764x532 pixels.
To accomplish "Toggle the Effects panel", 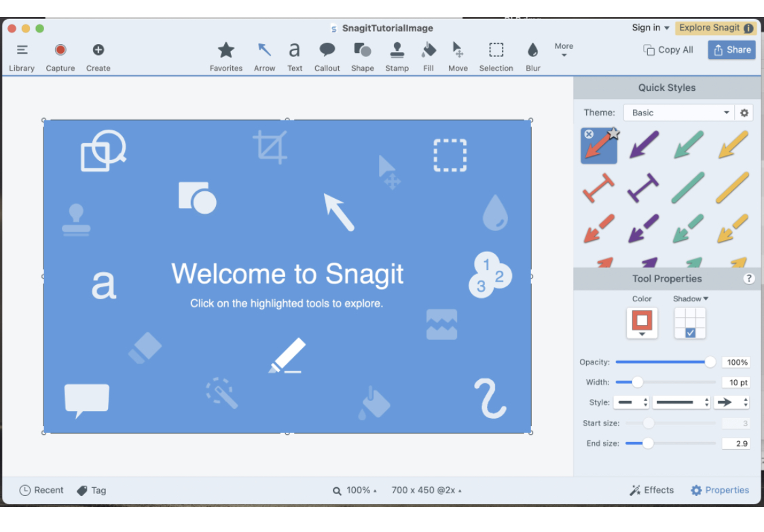I will click(651, 490).
